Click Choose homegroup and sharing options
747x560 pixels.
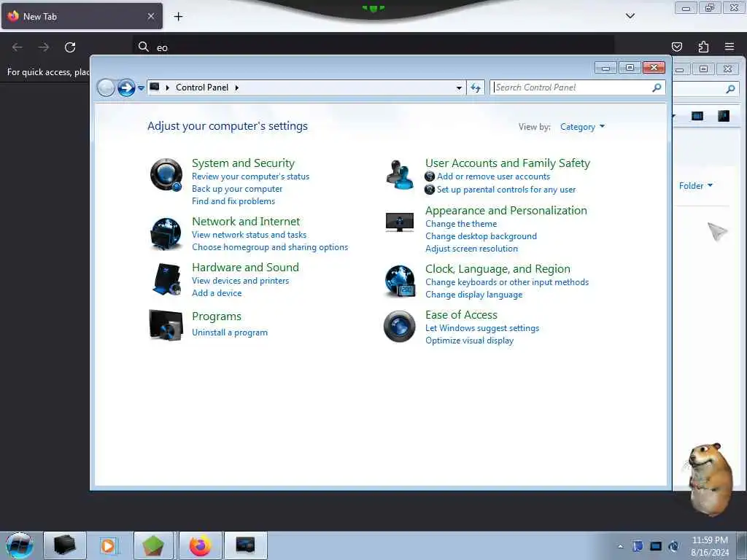(x=270, y=247)
